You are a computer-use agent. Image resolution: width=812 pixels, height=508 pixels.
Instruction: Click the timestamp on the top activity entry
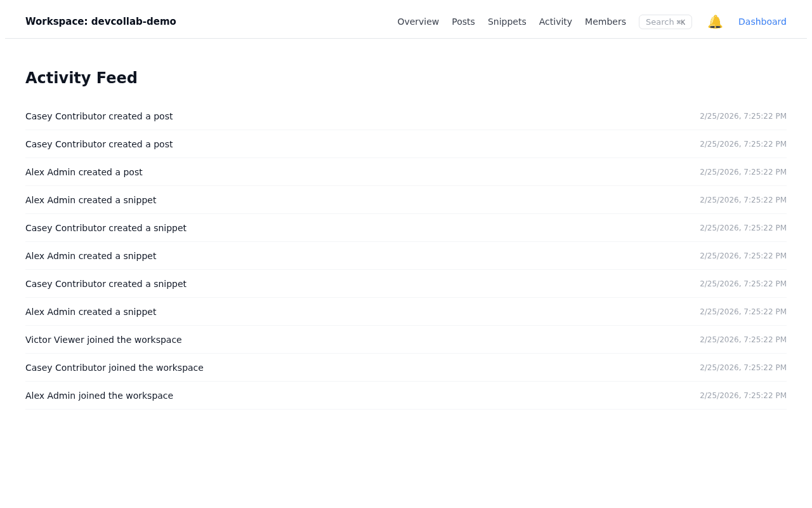[743, 115]
